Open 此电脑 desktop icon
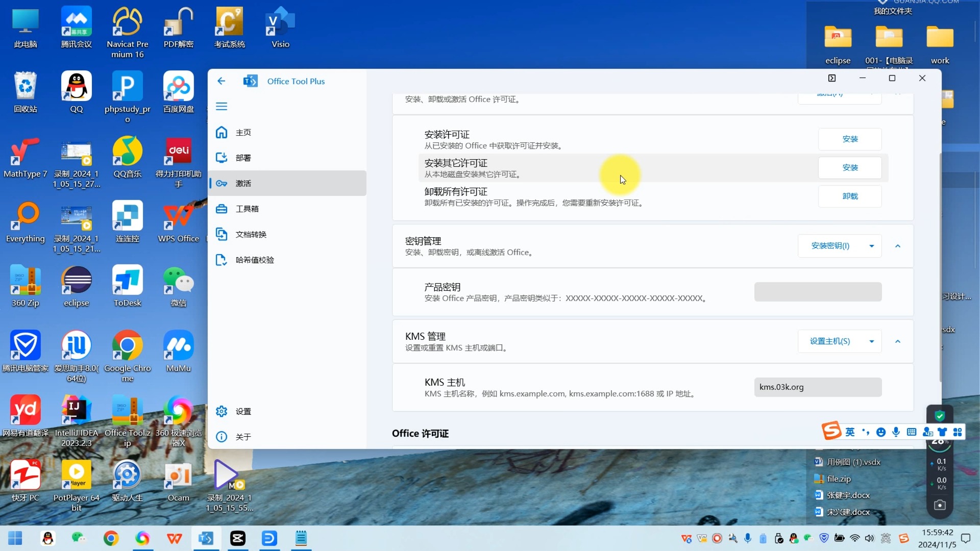The image size is (980, 551). point(26,29)
